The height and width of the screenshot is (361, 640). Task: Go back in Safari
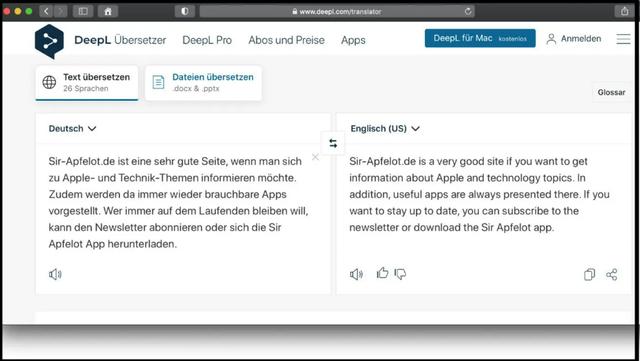point(46,11)
